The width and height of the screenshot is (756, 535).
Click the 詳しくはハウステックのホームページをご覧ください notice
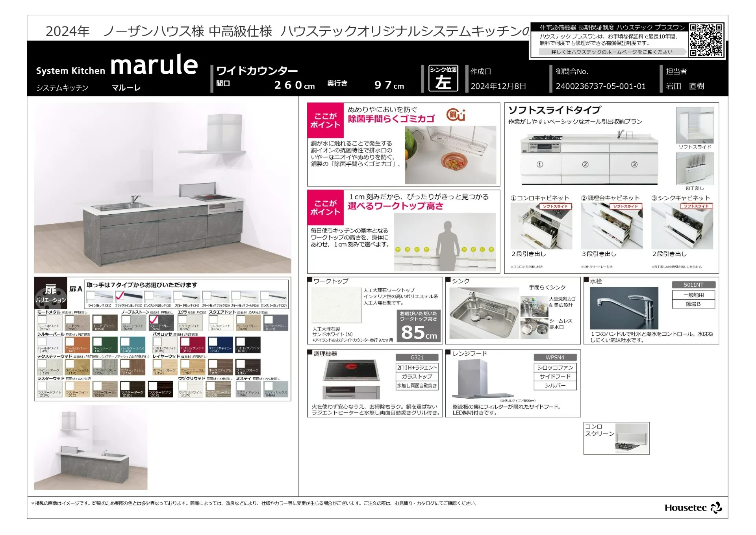611,52
